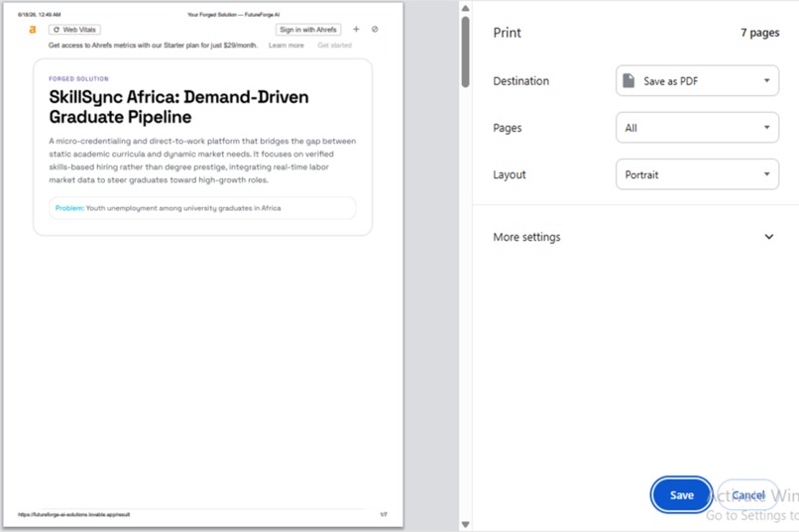The height and width of the screenshot is (532, 799).
Task: Expand the More settings section
Action: tap(633, 237)
